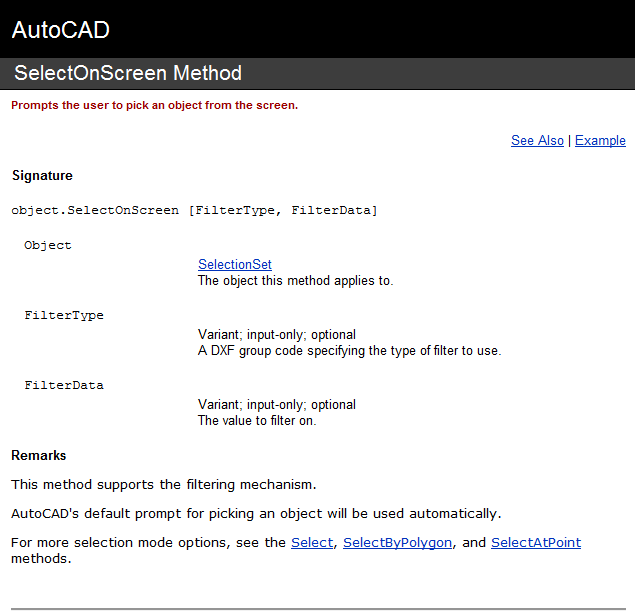The width and height of the screenshot is (635, 611).
Task: Open the Example link
Action: [x=600, y=141]
